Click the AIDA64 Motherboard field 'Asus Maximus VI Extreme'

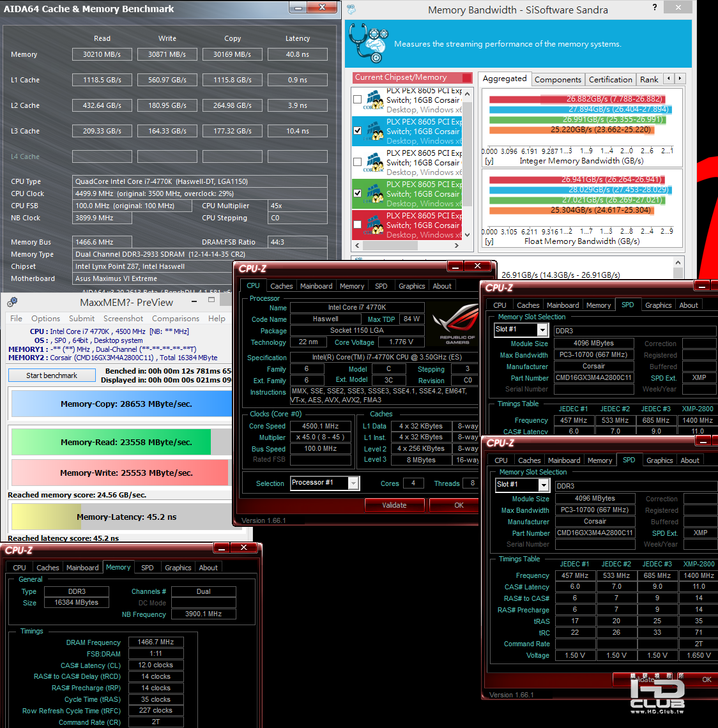pyautogui.click(x=153, y=278)
